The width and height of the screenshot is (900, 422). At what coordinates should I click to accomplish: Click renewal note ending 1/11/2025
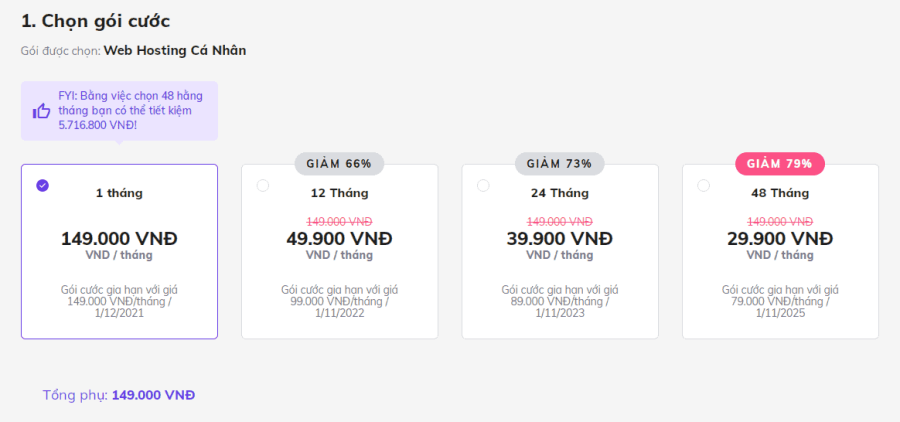pyautogui.click(x=780, y=301)
